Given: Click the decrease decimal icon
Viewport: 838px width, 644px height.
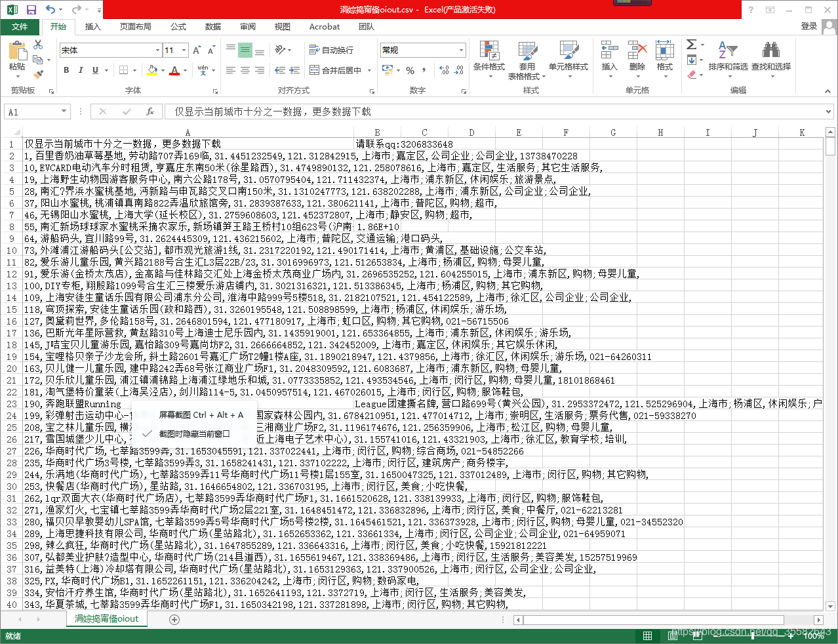Looking at the screenshot, I should pyautogui.click(x=459, y=70).
